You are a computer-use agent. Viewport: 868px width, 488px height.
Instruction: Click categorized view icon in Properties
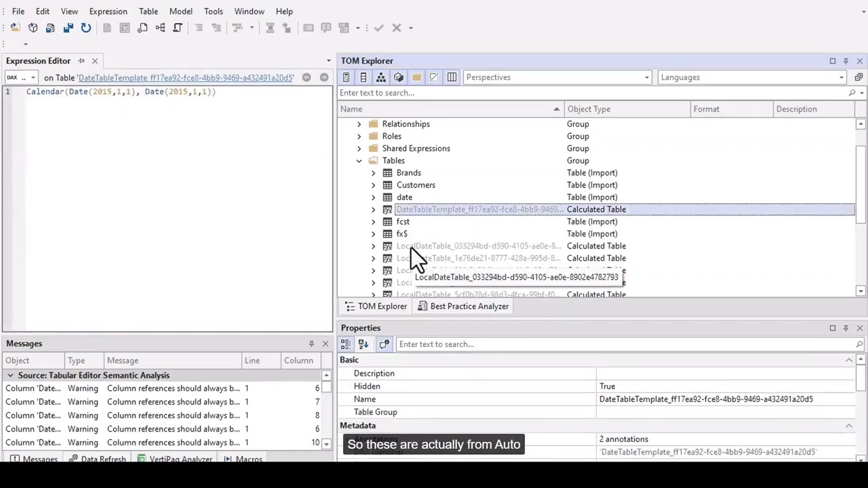(346, 344)
